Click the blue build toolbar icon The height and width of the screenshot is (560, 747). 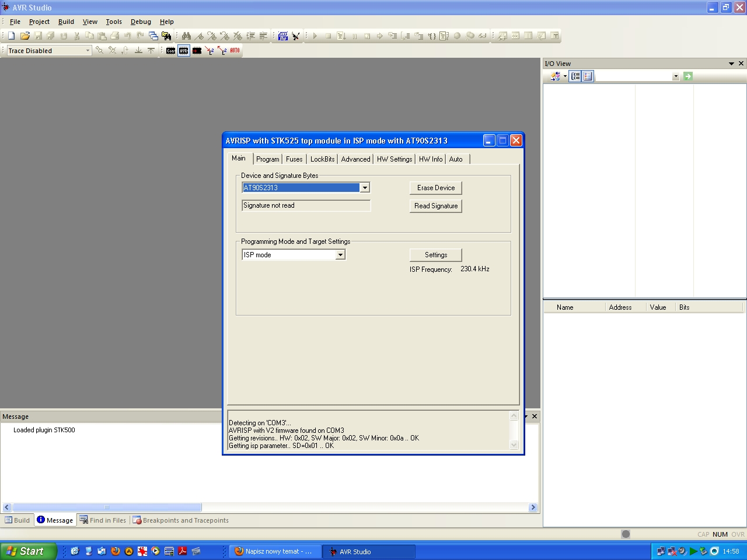pos(283,36)
